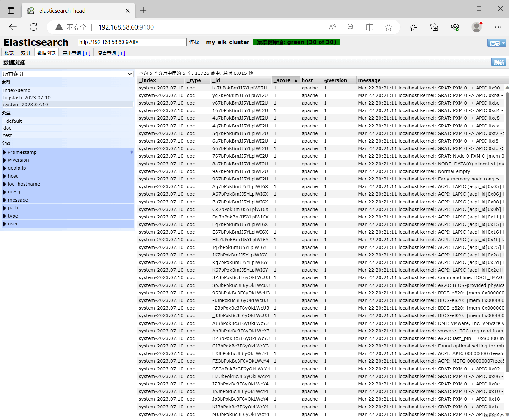Open the 信息 dropdown menu
Viewport: 509px width, 420px height.
(x=497, y=43)
